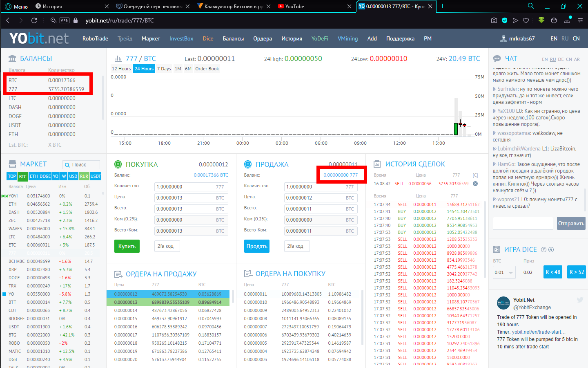Open the search tabs magnifier icon
Image resolution: width=588 pixels, height=368 pixels.
(x=531, y=6)
